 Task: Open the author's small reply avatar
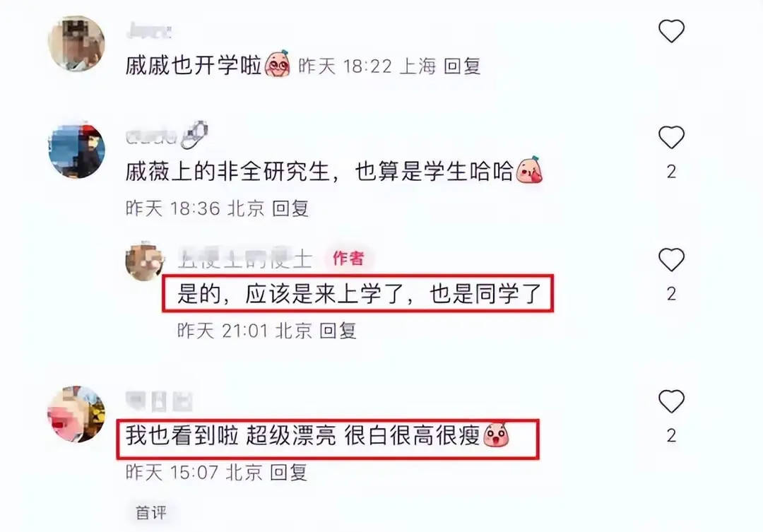click(146, 261)
